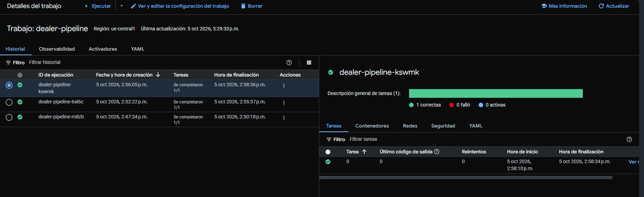Click the Actualizar refresh button

614,6
